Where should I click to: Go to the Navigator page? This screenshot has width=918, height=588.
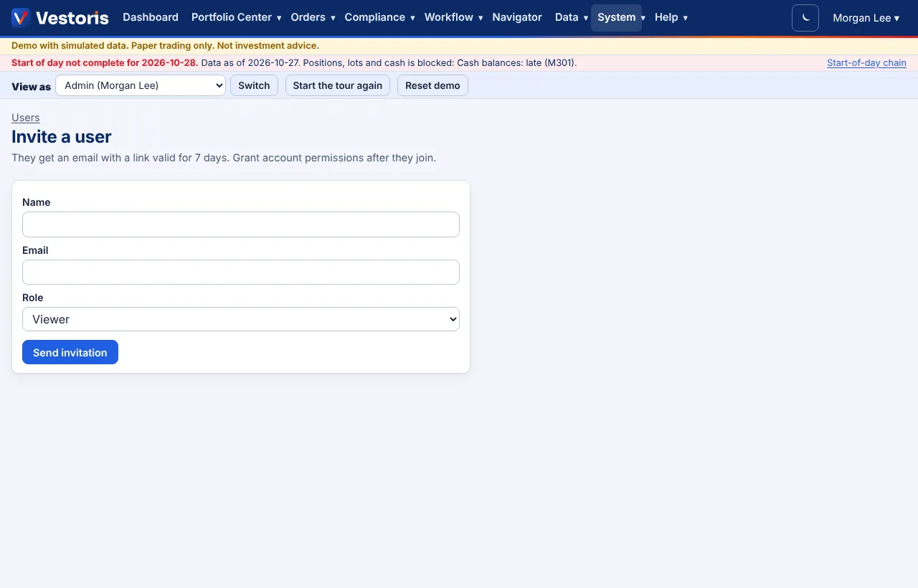517,17
